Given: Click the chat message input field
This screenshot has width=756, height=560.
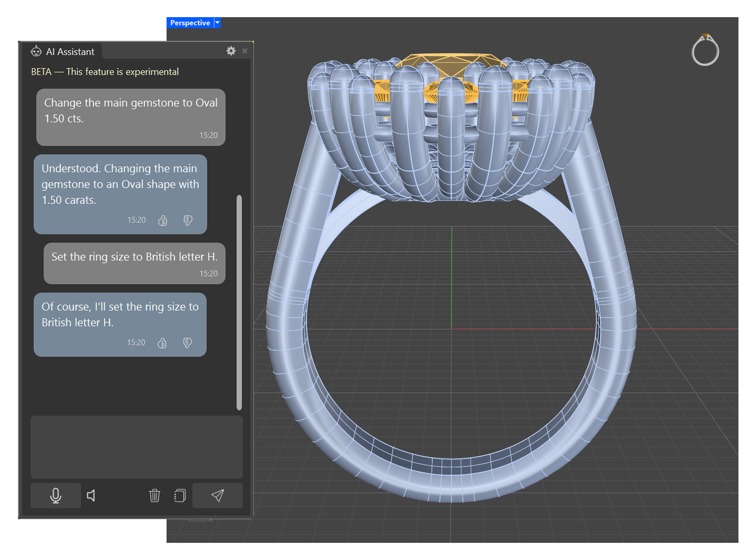Looking at the screenshot, I should pyautogui.click(x=136, y=447).
